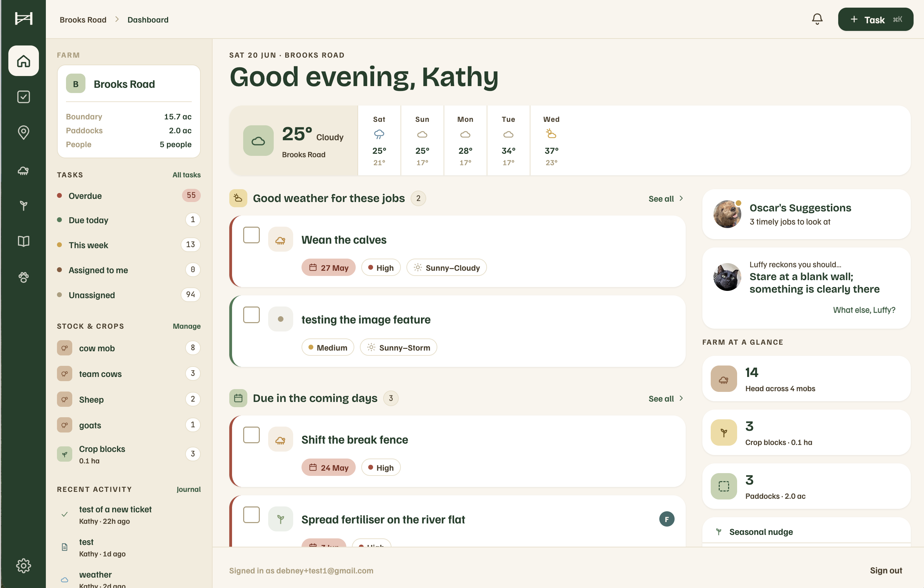Select the Mon forecast column
Image resolution: width=924 pixels, height=588 pixels.
(x=465, y=141)
